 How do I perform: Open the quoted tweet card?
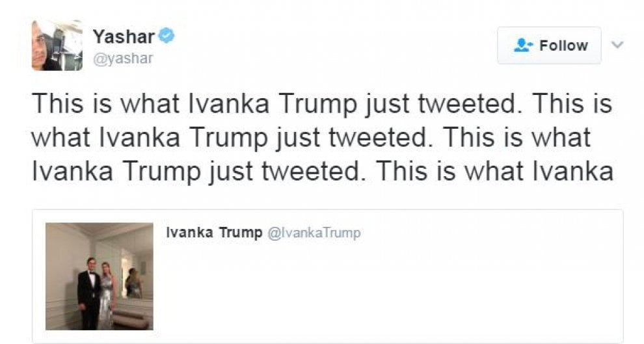(328, 276)
